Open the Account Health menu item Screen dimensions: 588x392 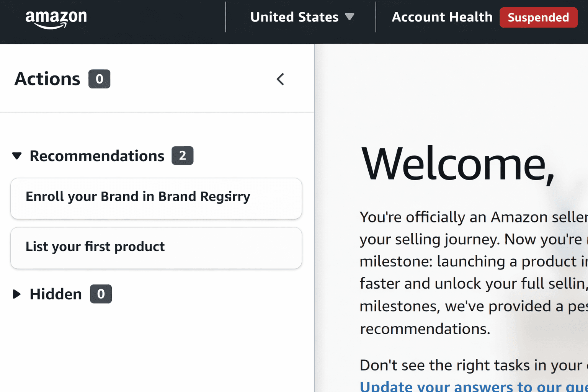coord(442,17)
